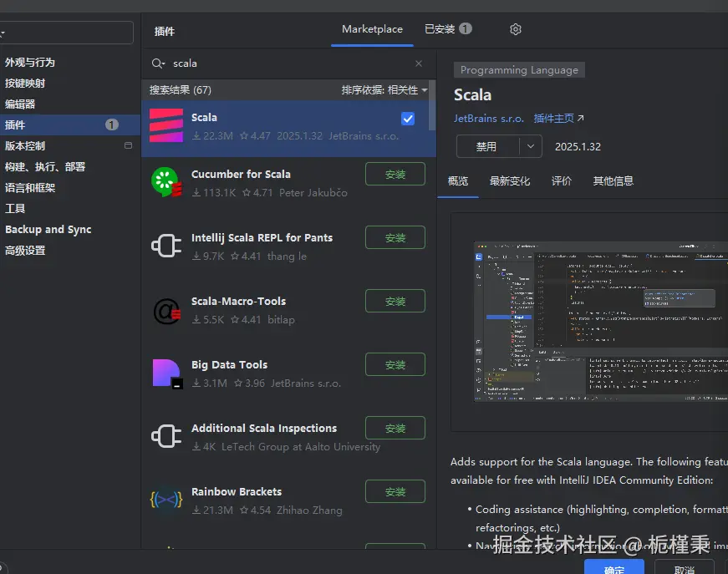The width and height of the screenshot is (728, 574).
Task: Click the Additional Scala Inspections plugin icon
Action: click(x=165, y=435)
